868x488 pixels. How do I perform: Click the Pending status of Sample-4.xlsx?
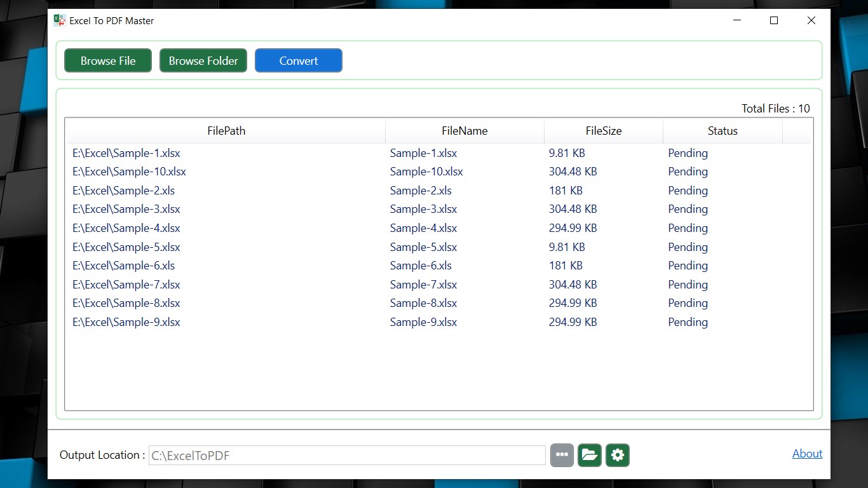(688, 228)
